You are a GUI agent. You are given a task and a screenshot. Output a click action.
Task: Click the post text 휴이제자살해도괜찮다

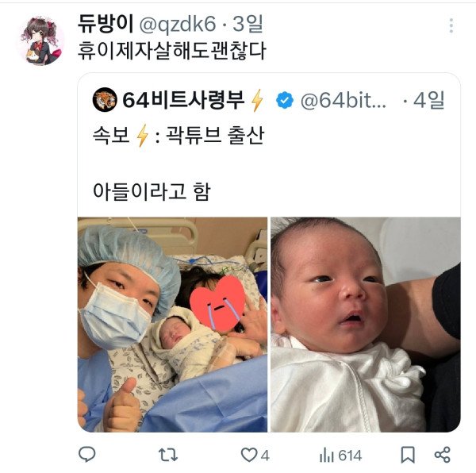(x=172, y=51)
